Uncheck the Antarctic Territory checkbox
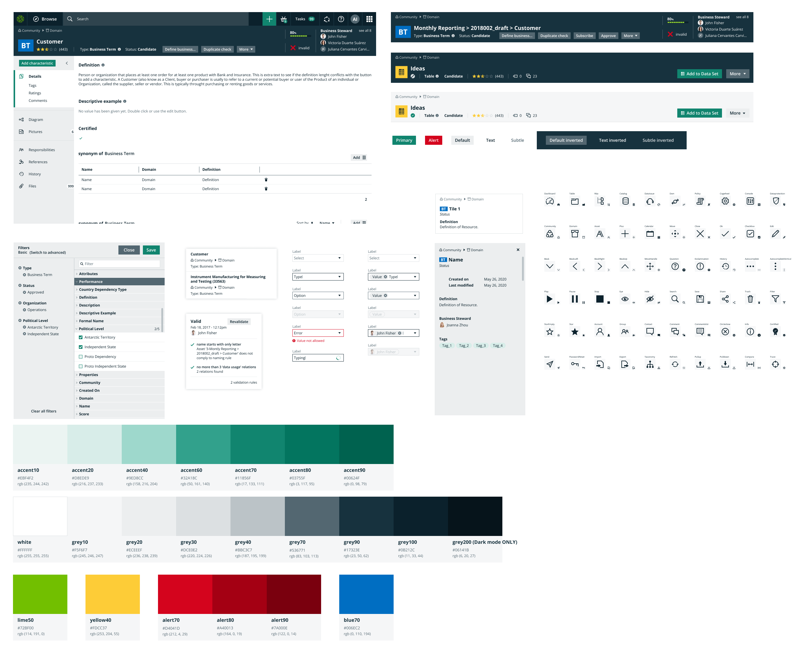Image resolution: width=812 pixels, height=649 pixels. point(81,337)
